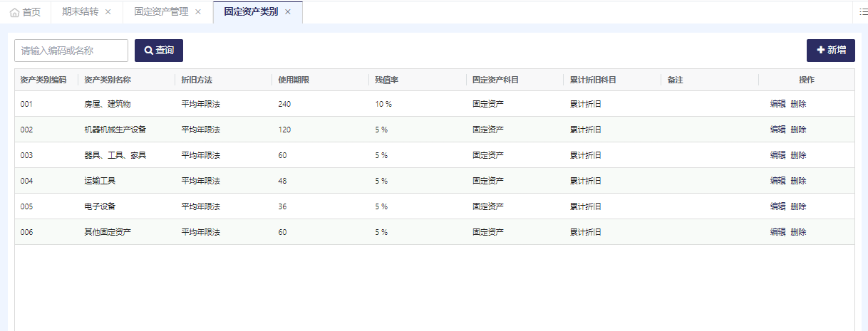This screenshot has width=868, height=331.
Task: Click the code cell 002
Action: [26, 130]
